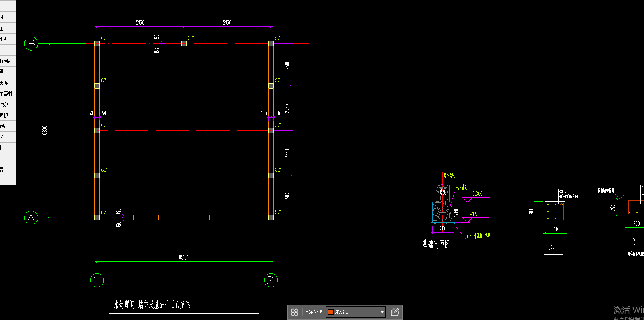Image resolution: width=644 pixels, height=320 pixels.
Task: Select the 距离 measurement menu item
Action: tap(6, 61)
